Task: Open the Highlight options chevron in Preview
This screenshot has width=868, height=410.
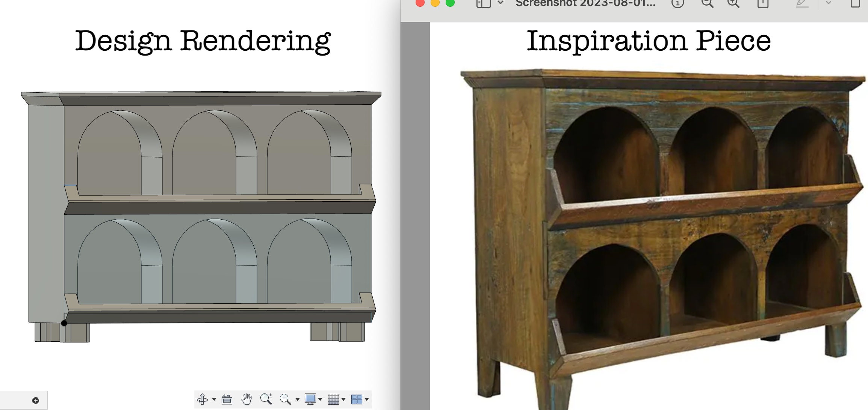Action: click(x=828, y=3)
